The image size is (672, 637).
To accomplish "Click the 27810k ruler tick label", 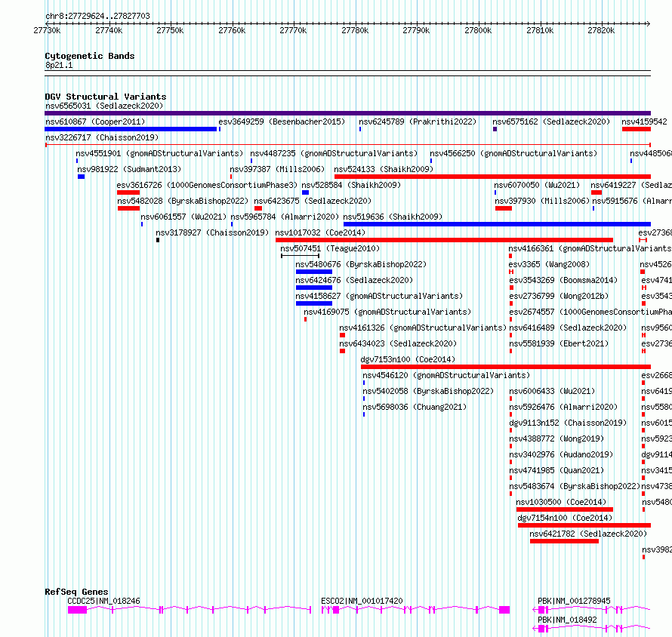I will click(540, 30).
